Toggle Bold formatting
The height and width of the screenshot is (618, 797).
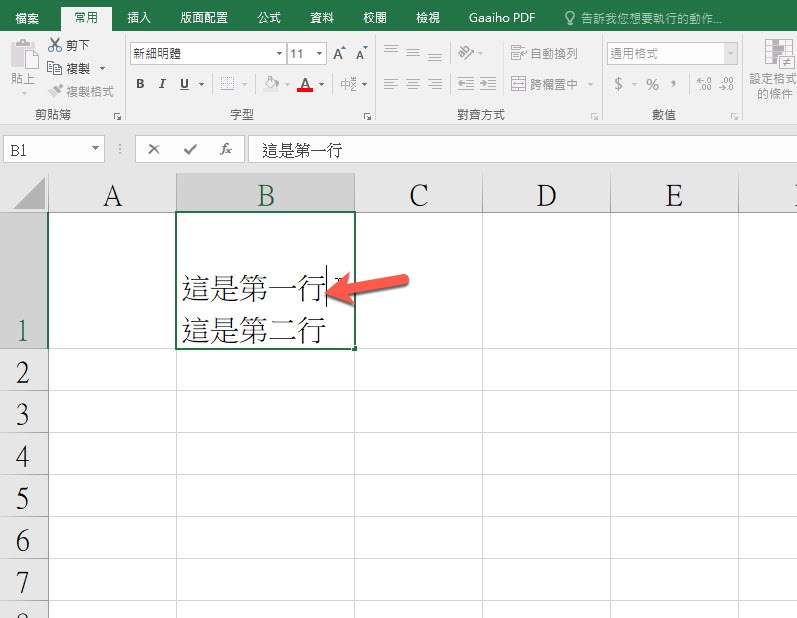point(140,84)
